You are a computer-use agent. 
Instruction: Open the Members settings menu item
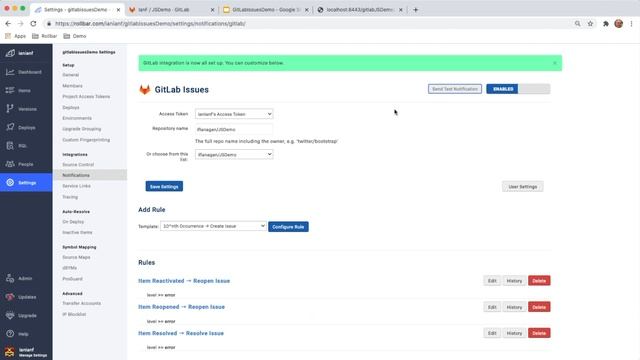(72, 86)
